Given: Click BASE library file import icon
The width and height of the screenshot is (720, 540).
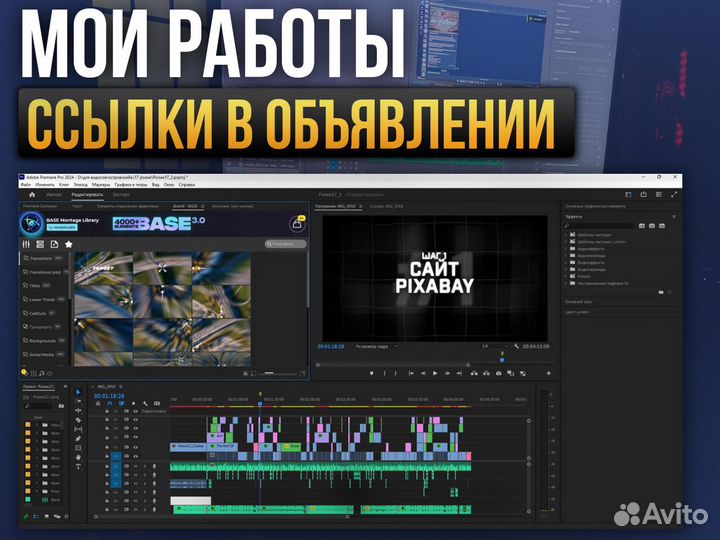Looking at the screenshot, I should click(54, 244).
